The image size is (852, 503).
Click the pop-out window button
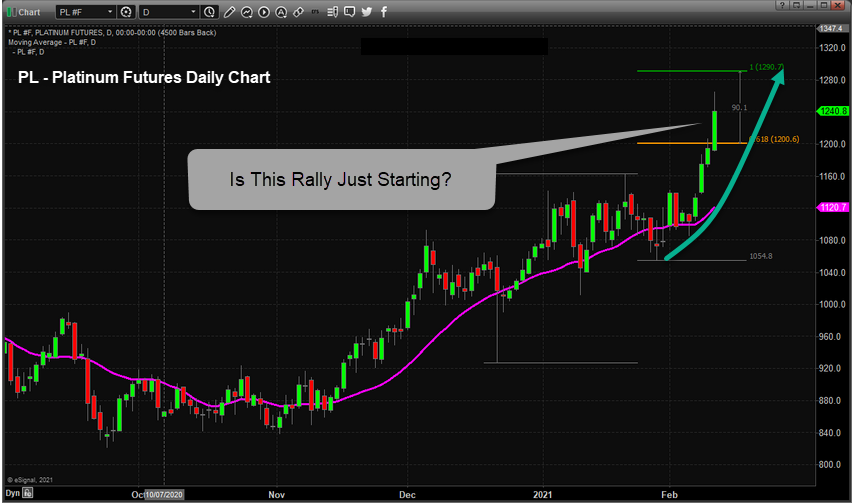pyautogui.click(x=797, y=5)
